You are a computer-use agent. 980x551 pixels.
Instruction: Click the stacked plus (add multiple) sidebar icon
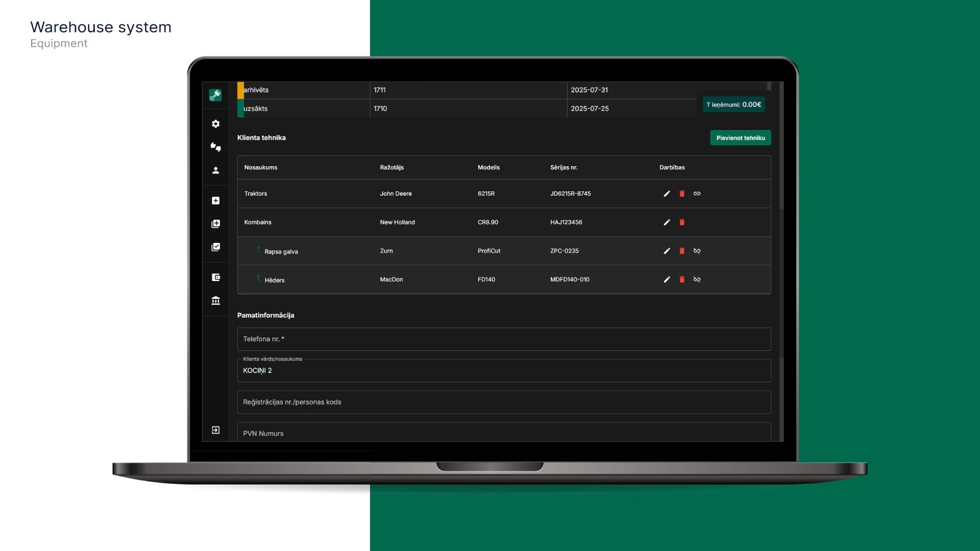[215, 224]
